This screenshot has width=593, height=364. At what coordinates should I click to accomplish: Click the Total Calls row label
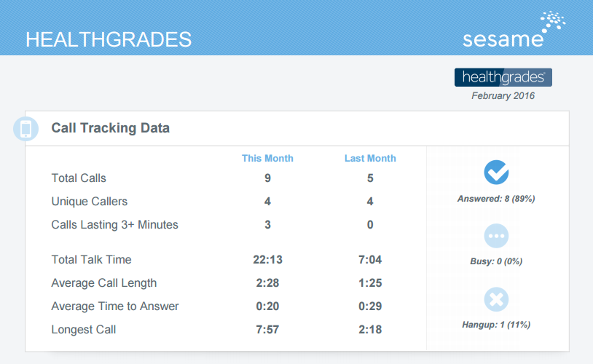tap(79, 178)
